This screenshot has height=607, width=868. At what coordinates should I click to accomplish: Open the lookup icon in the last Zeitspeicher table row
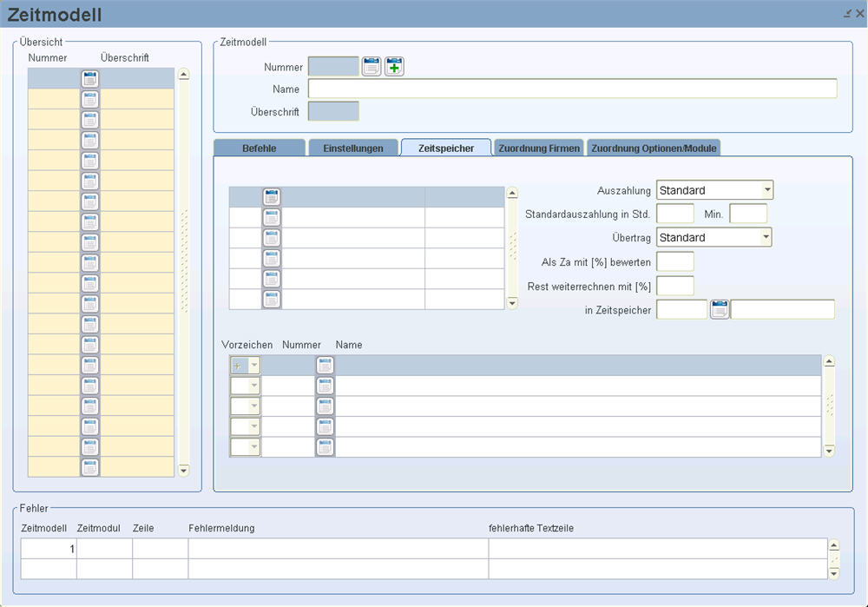click(271, 299)
